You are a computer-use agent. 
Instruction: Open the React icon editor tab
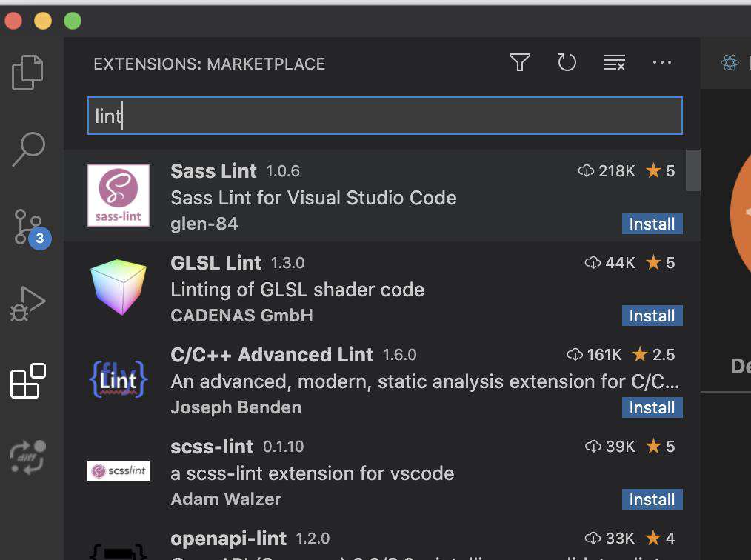[730, 62]
